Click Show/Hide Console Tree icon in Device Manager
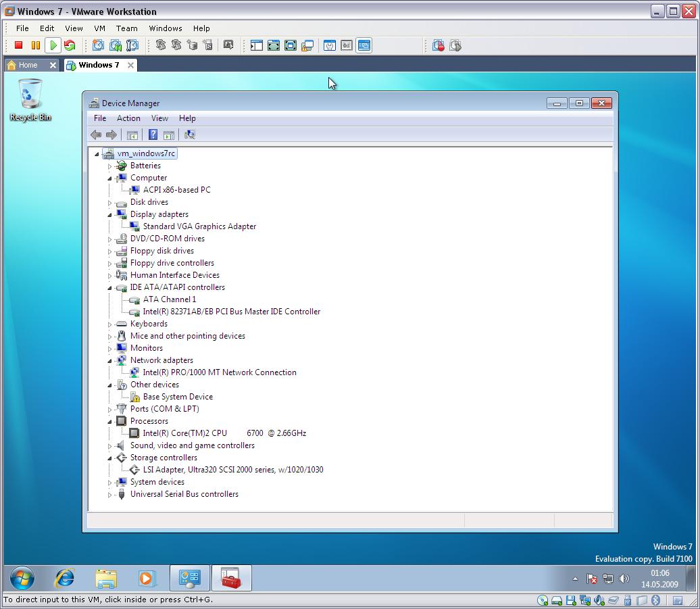700x609 pixels. (132, 135)
